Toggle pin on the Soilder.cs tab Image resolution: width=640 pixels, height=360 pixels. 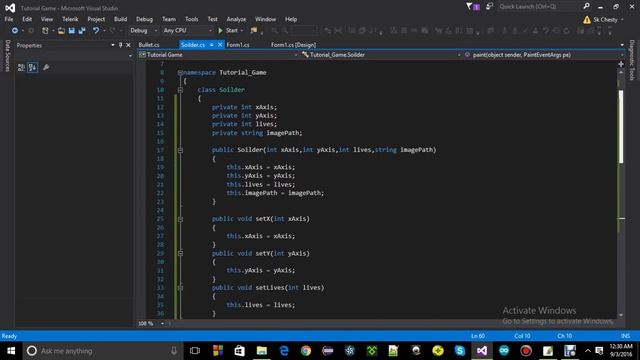(212, 45)
